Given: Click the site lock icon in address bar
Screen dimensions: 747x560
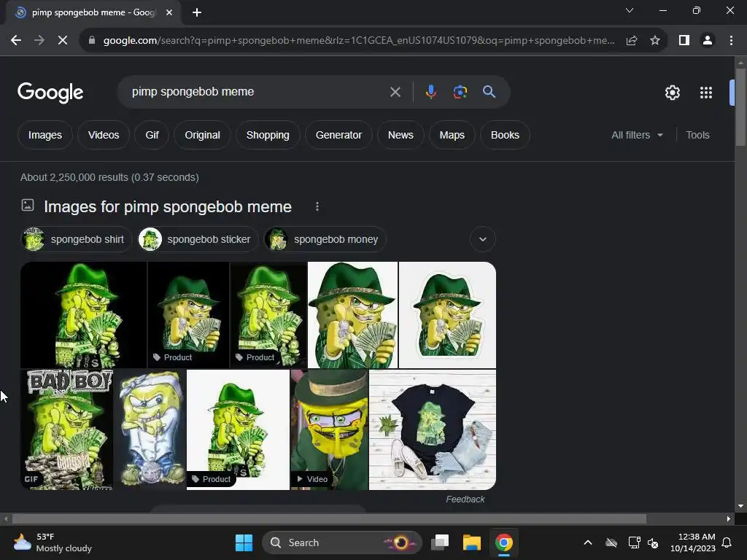Looking at the screenshot, I should point(92,41).
